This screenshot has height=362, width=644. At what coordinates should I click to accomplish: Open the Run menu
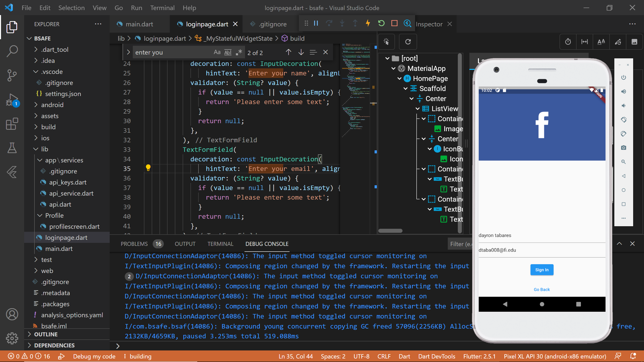136,8
